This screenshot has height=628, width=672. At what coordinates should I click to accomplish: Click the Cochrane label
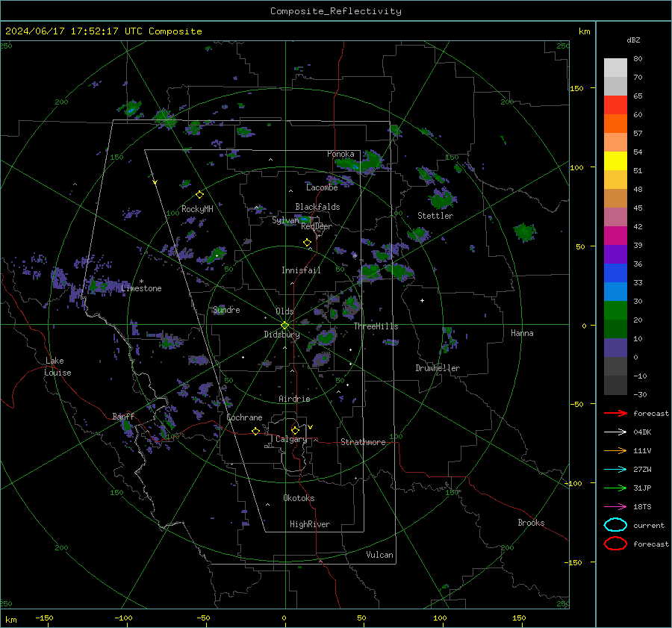244,417
